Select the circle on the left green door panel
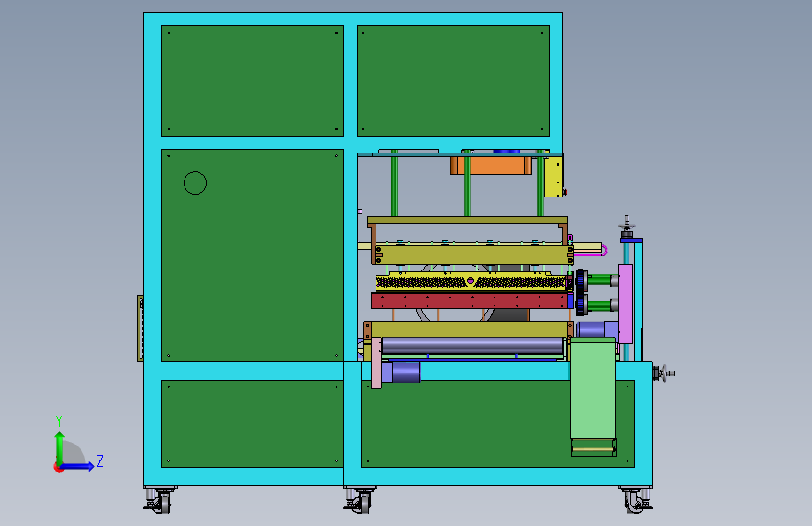This screenshot has width=812, height=526. coord(195,183)
